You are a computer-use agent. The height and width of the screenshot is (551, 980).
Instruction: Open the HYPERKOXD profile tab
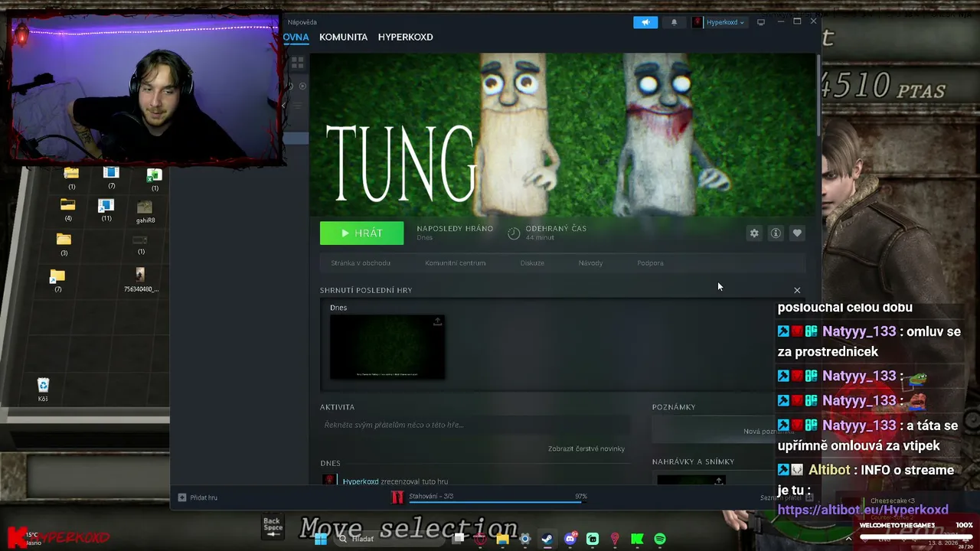pyautogui.click(x=405, y=37)
